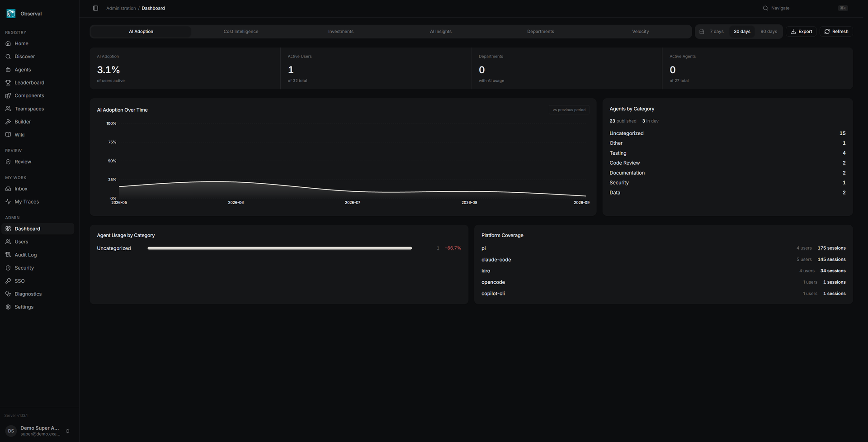Select the 90 days range
The image size is (868, 442).
(x=769, y=32)
